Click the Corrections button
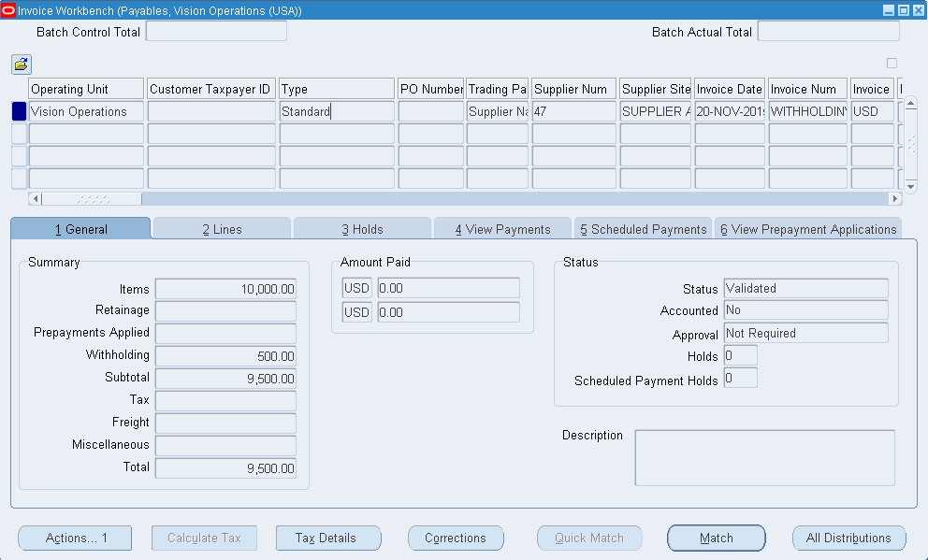Viewport: 928px width, 560px height. pyautogui.click(x=456, y=538)
